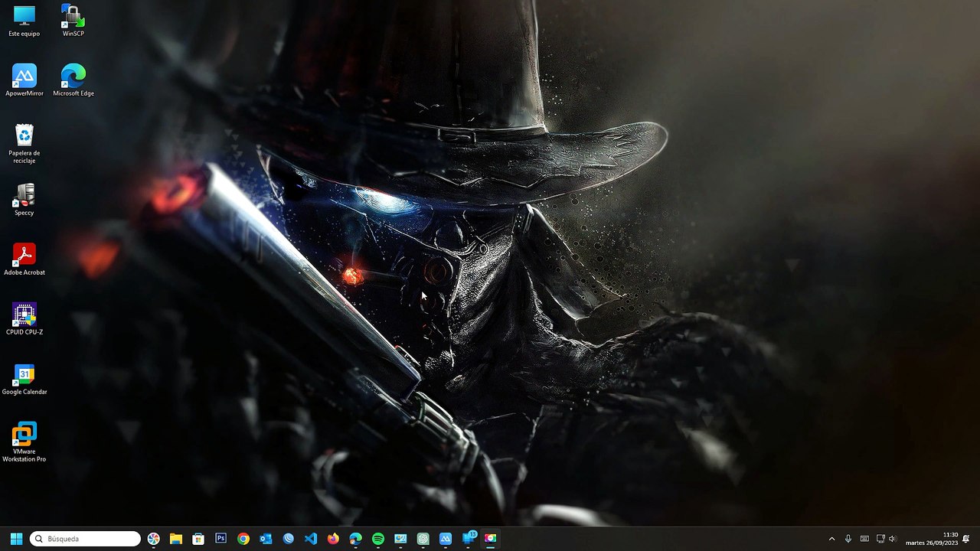Open ApowerMirror from the taskbar
The image size is (980, 551).
tap(446, 539)
